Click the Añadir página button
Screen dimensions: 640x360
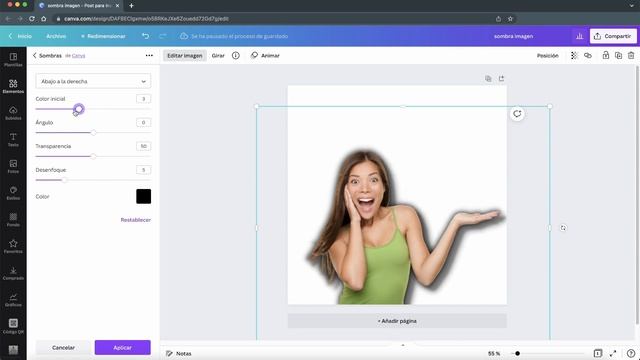[397, 321]
